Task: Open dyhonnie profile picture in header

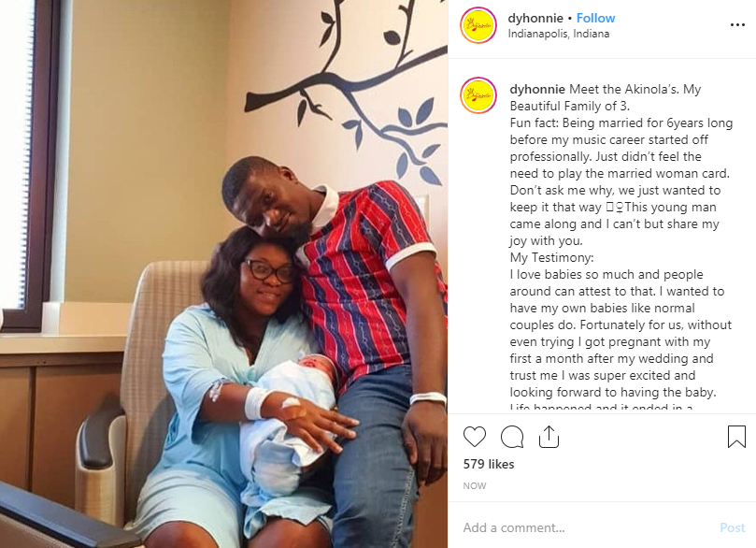Action: [478, 25]
